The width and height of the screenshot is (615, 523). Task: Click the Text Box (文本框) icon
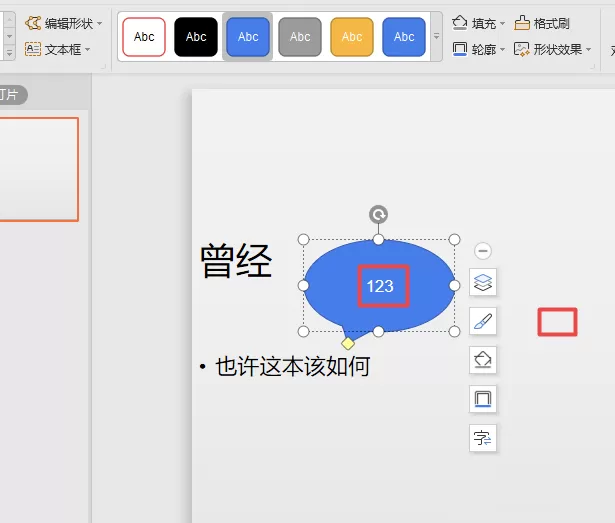click(x=33, y=49)
